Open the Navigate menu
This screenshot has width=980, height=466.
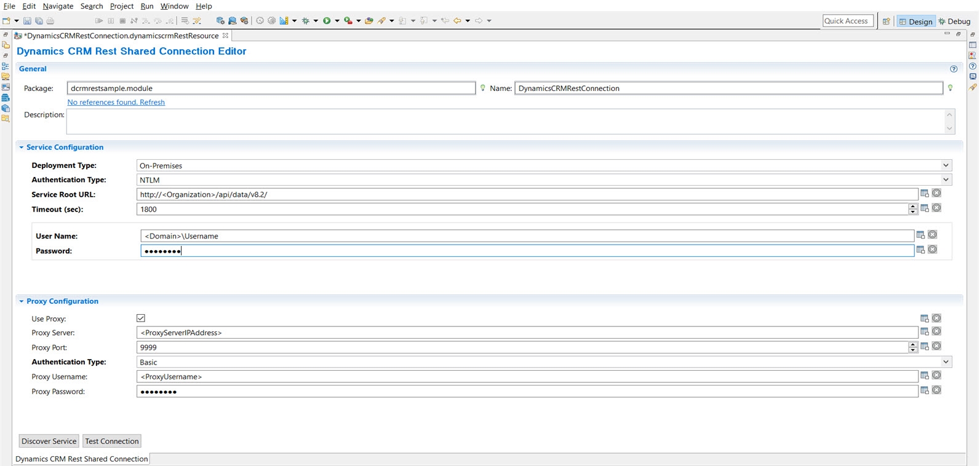58,6
